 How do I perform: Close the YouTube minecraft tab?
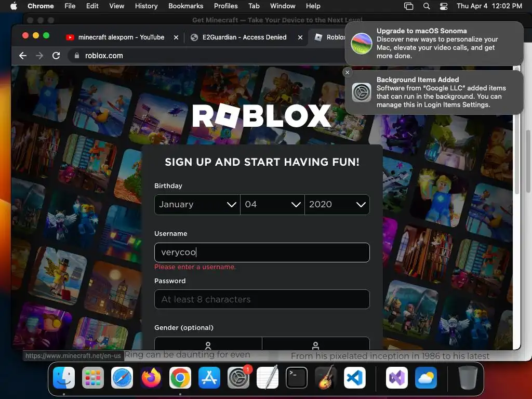tap(176, 37)
